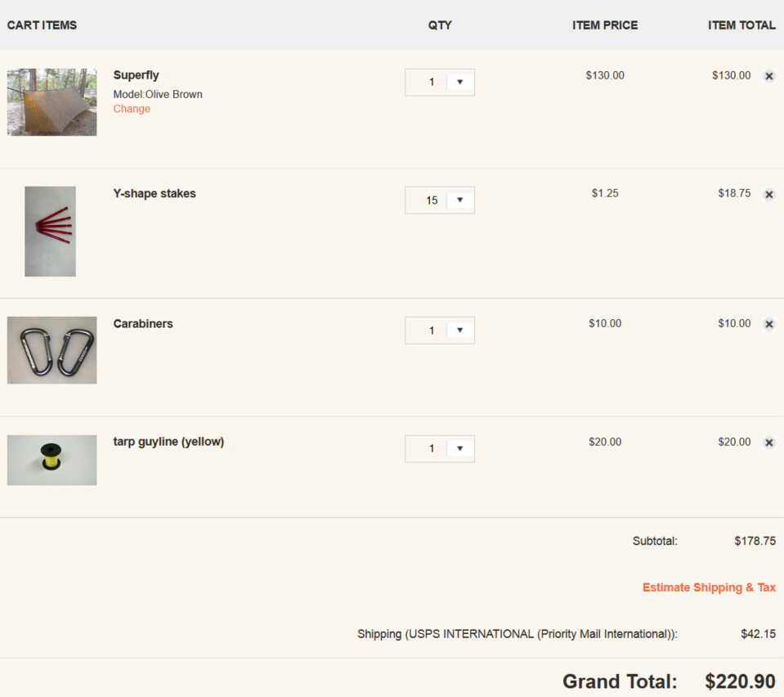Viewport: 784px width, 697px height.
Task: Click the Carabiners product image
Action: (x=52, y=350)
